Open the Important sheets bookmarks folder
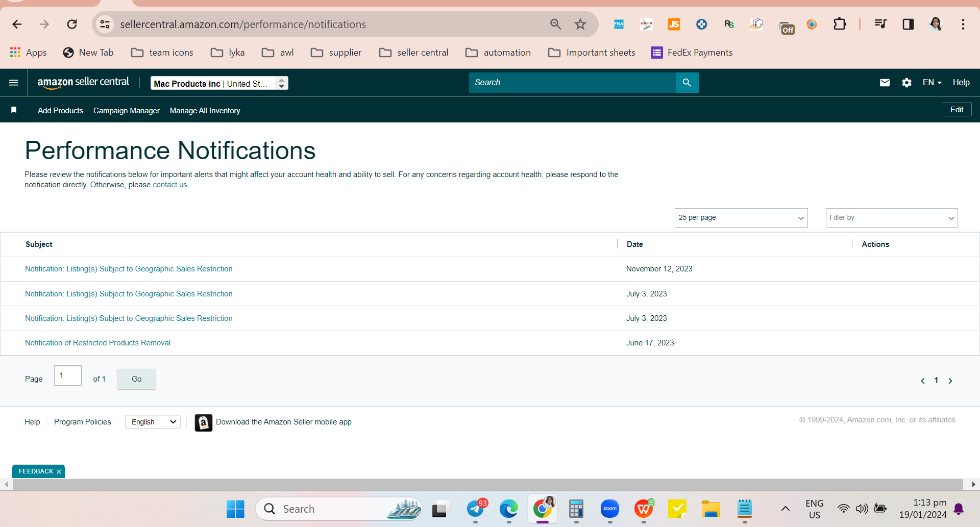The width and height of the screenshot is (980, 527). (x=592, y=53)
